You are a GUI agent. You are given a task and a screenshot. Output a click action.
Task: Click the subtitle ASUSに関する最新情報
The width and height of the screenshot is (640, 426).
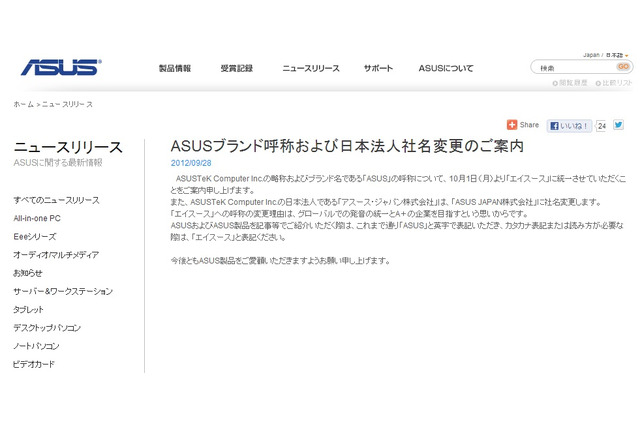tap(58, 162)
